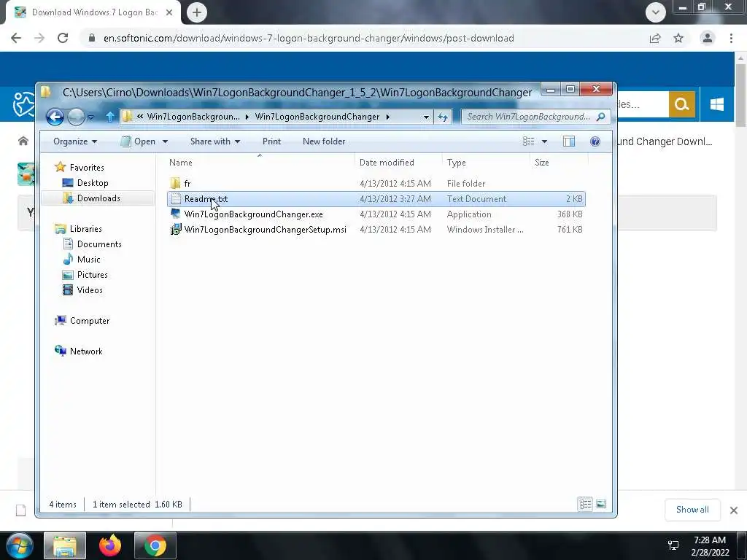747x560 pixels.
Task: Expand arrow after Win7LogonBackgroundChanger breadcrumb
Action: tap(388, 117)
